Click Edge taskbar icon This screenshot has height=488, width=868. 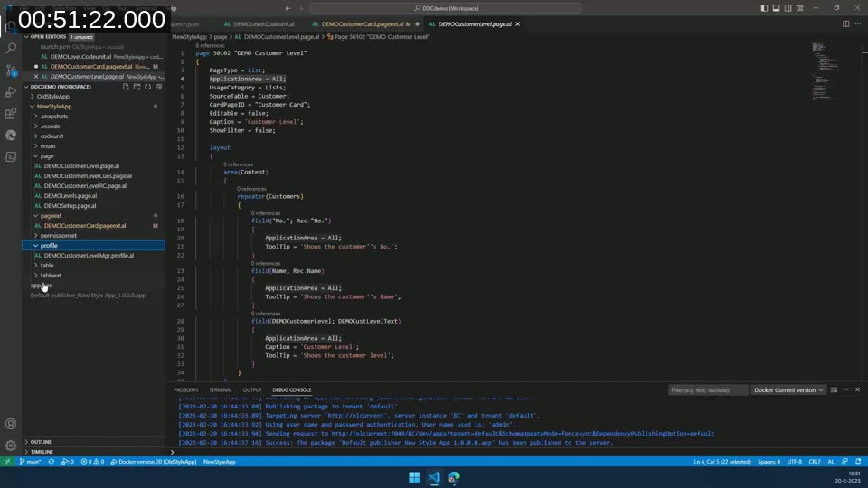click(454, 477)
